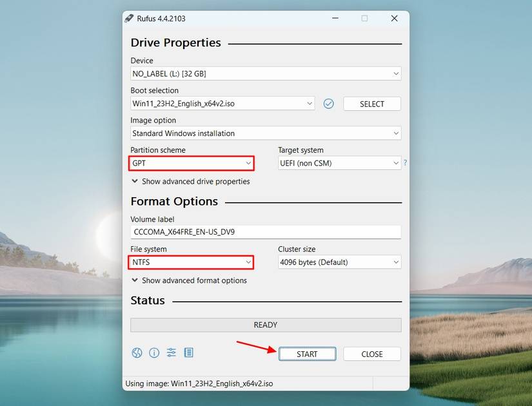Open the Target system dropdown

(339, 163)
